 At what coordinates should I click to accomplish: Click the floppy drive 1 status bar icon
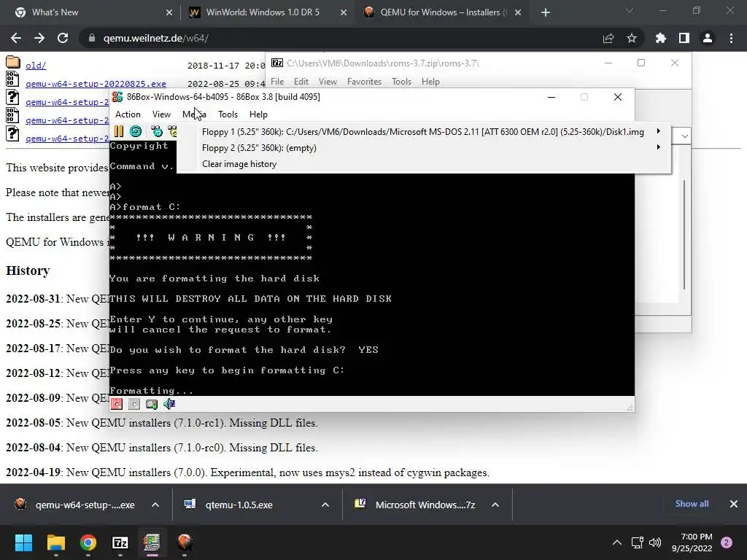(117, 404)
